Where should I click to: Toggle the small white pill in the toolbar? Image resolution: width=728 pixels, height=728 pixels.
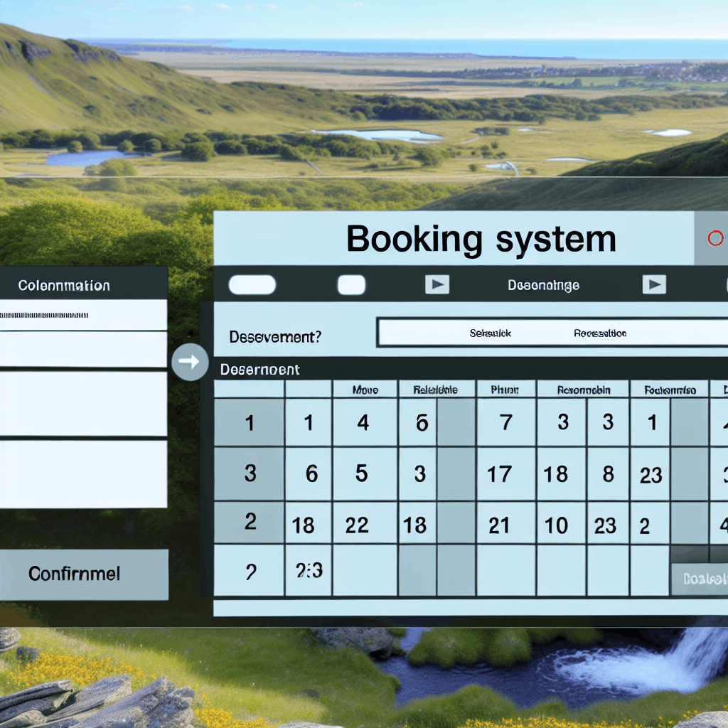[351, 284]
